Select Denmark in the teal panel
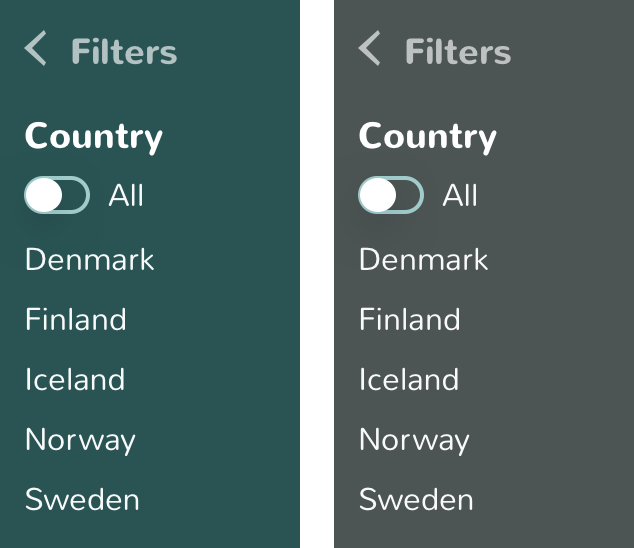The image size is (634, 548). pyautogui.click(x=90, y=260)
